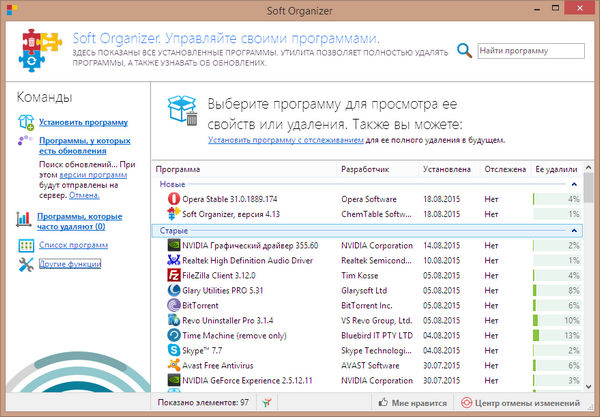Click the FileZilla Client icon
The height and width of the screenshot is (417, 600).
pos(174,275)
